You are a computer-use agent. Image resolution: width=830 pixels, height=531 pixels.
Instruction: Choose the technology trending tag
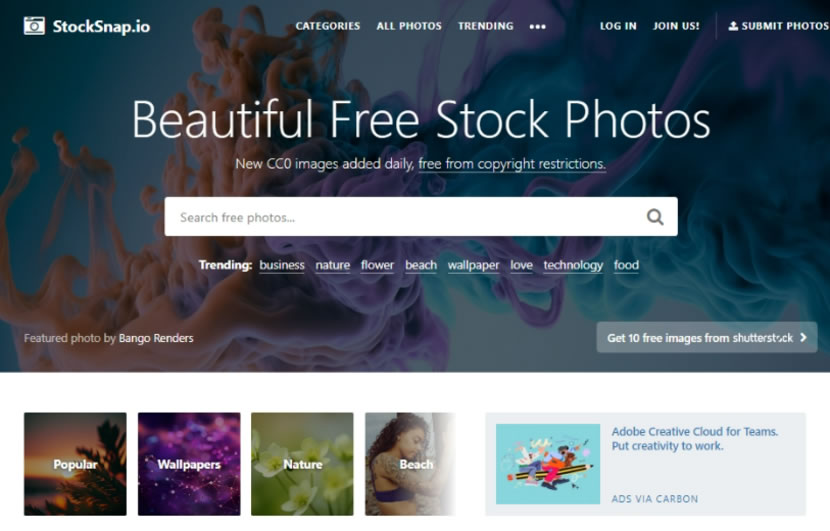[x=573, y=265]
